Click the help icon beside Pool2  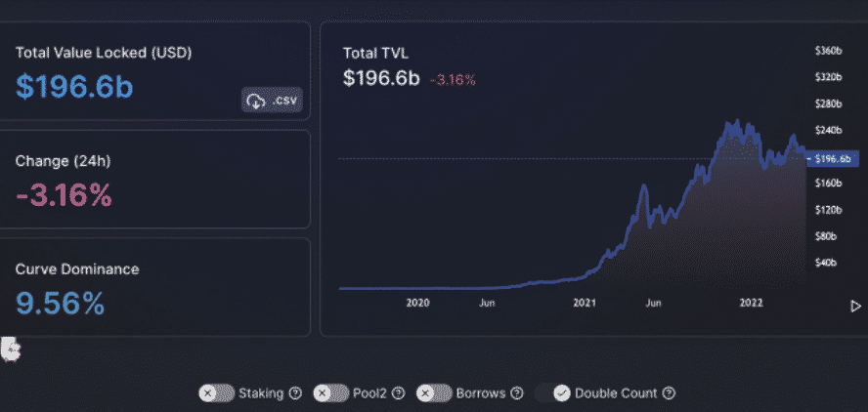[x=397, y=393]
